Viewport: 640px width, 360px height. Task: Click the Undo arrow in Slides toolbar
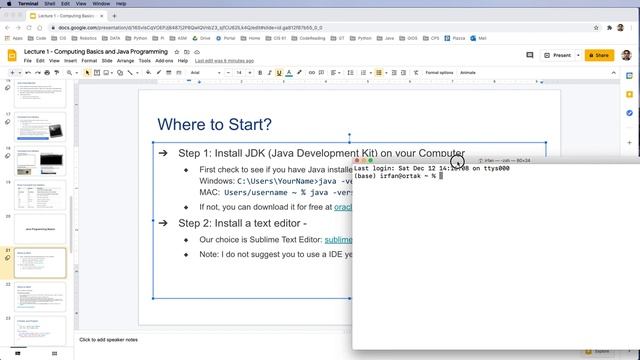(x=28, y=73)
